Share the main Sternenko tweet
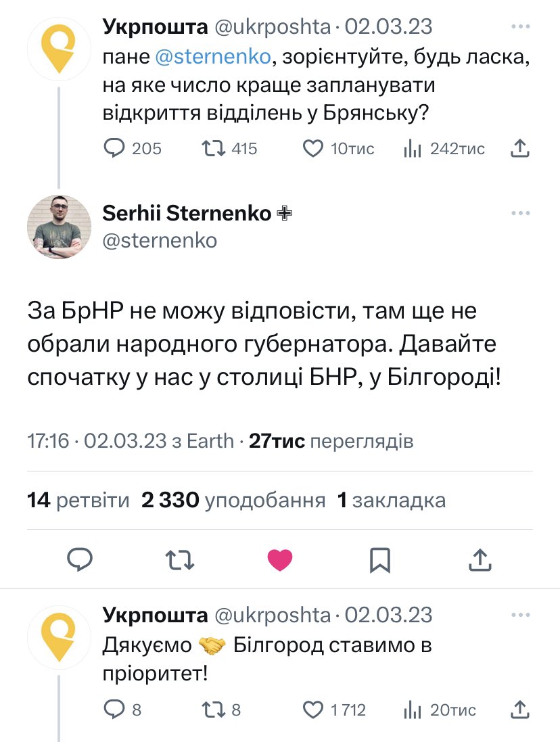 click(x=480, y=559)
